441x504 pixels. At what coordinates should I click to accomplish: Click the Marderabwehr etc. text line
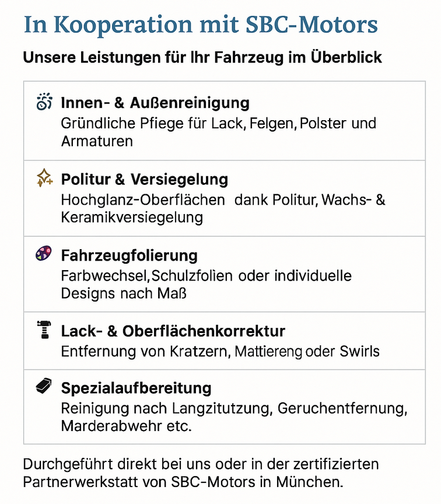coord(127,426)
